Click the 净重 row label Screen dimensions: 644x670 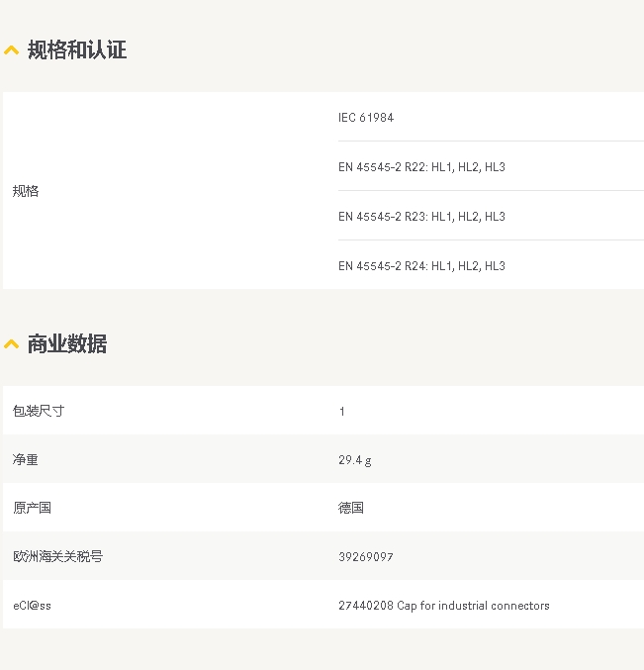(25, 460)
